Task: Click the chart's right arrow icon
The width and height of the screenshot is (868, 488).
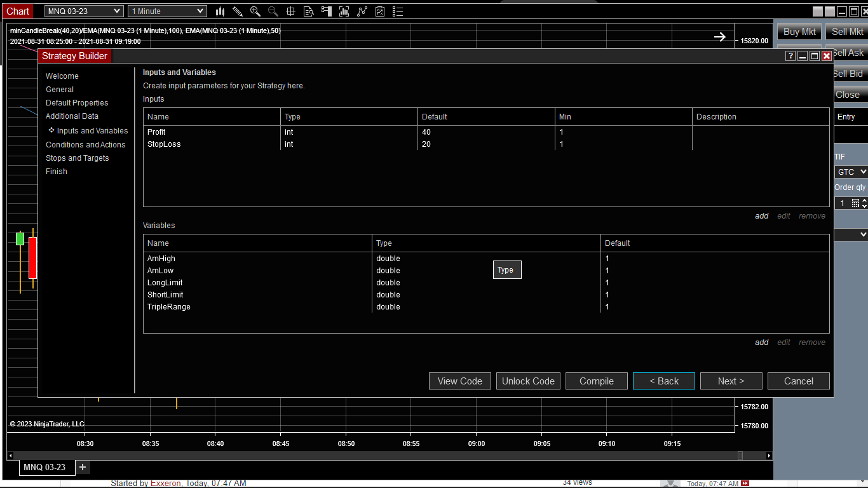Action: tap(719, 37)
